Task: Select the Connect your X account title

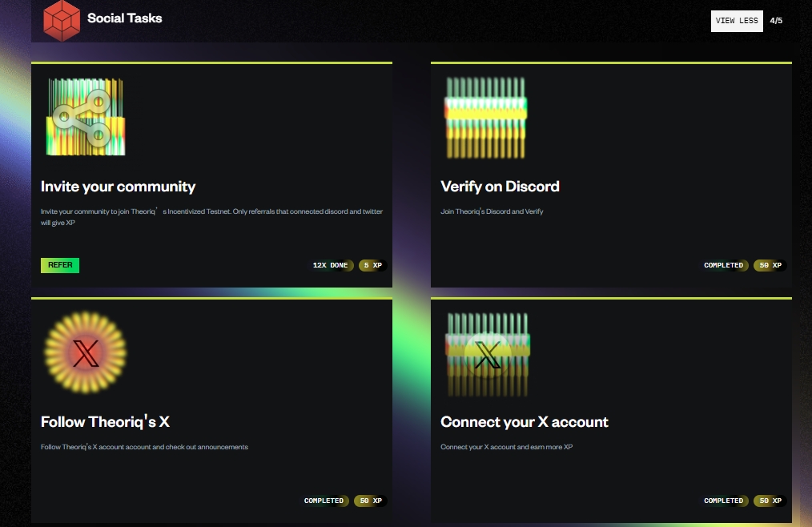Action: (x=524, y=422)
